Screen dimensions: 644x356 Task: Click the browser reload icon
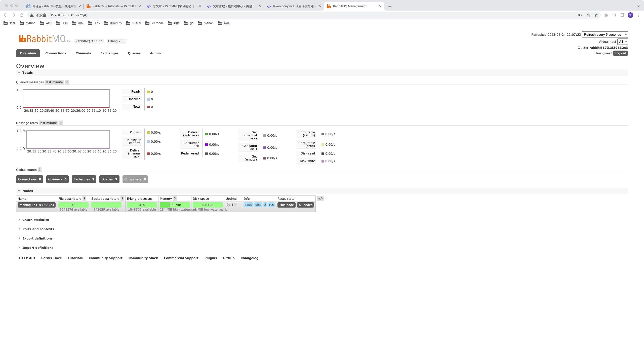point(22,15)
